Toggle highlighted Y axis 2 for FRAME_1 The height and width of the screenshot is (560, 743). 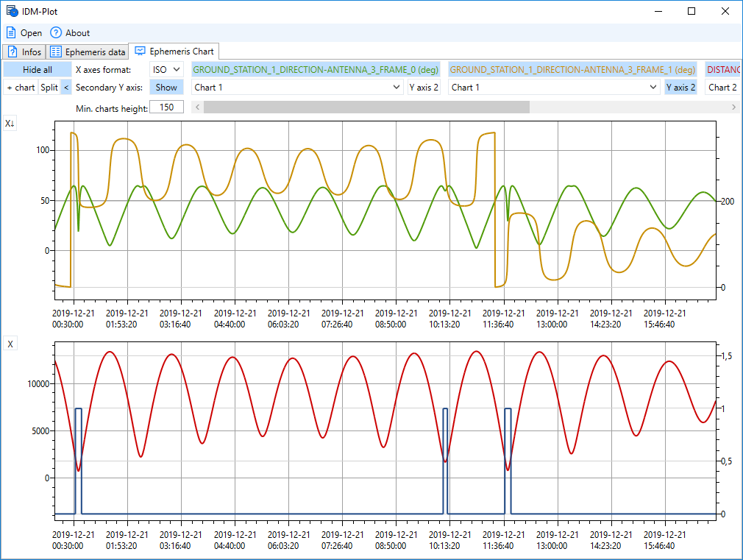tap(681, 88)
